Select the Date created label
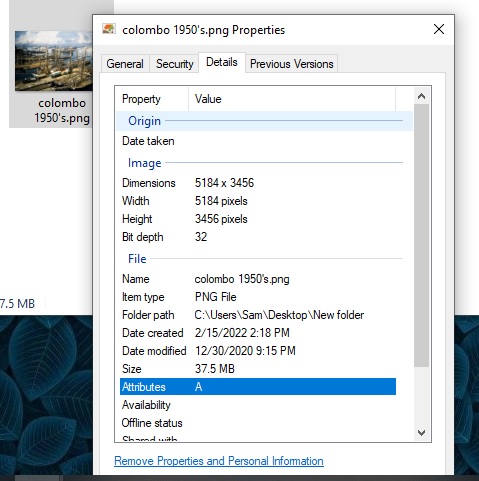 tap(153, 333)
